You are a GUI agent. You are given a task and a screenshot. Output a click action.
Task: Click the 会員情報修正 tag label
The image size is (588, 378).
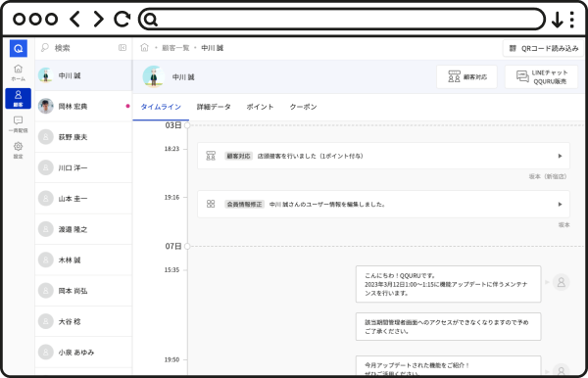click(x=244, y=204)
